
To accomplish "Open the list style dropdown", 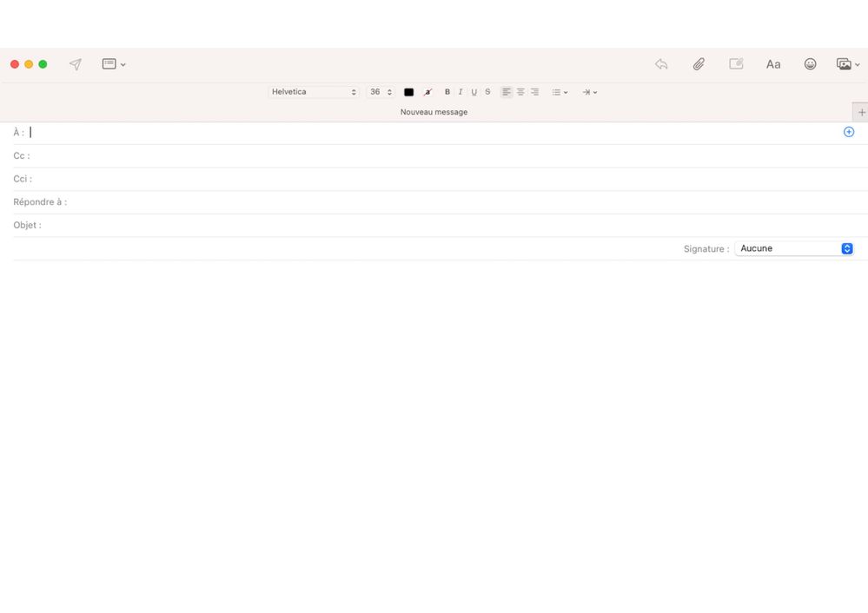I will [560, 92].
